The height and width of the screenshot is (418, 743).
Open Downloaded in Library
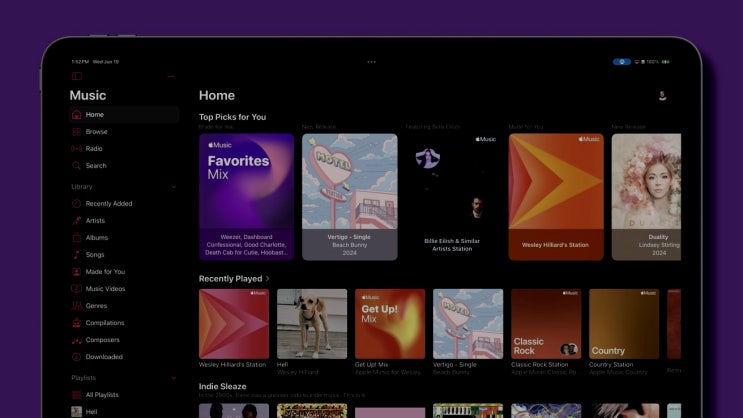point(104,357)
